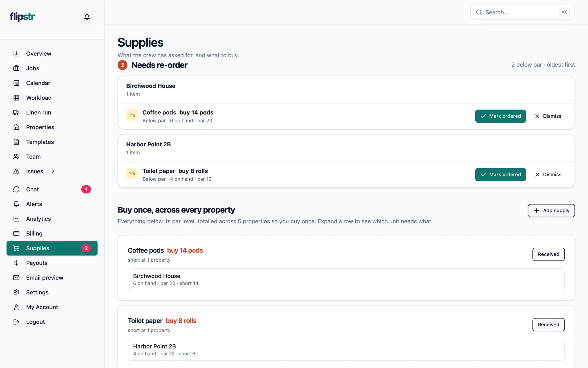Click the Alerts bell icon in sidebar
The height and width of the screenshot is (368, 588).
[16, 204]
